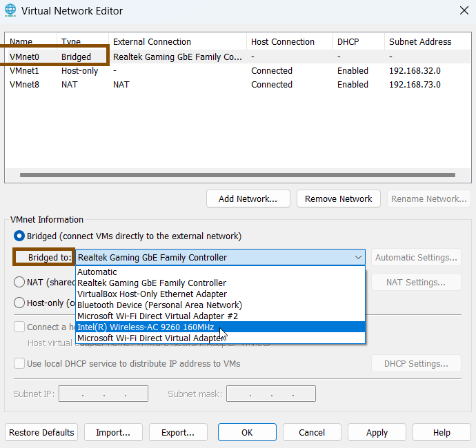Select the VMnet8 row

coord(238,84)
